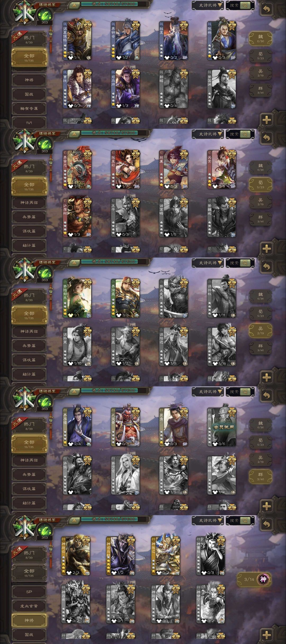Viewport: 286px width, 644px height.
Task: Click the back arrow above the highlighted 魏 filter
Action: click(x=267, y=10)
